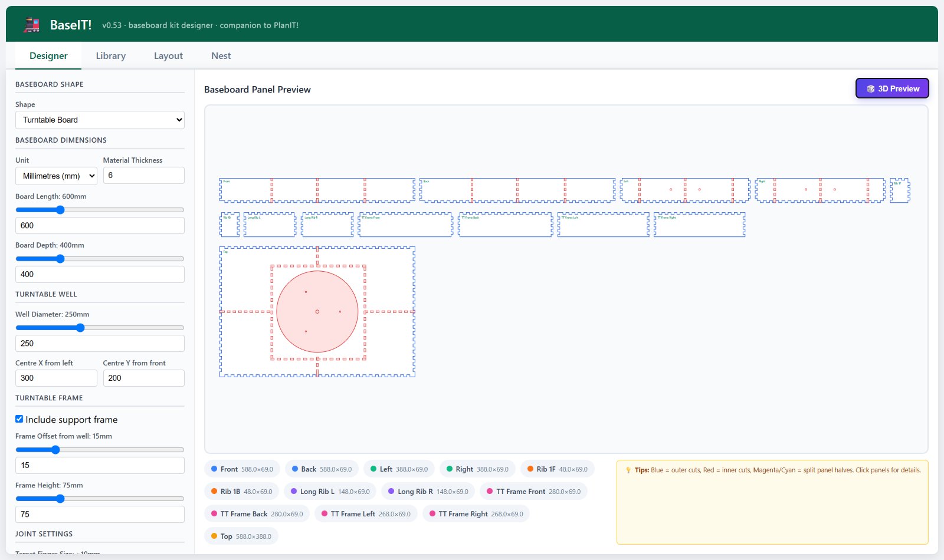The height and width of the screenshot is (560, 944).
Task: Select the Back 588.0×69.0 panel chip
Action: (x=322, y=469)
